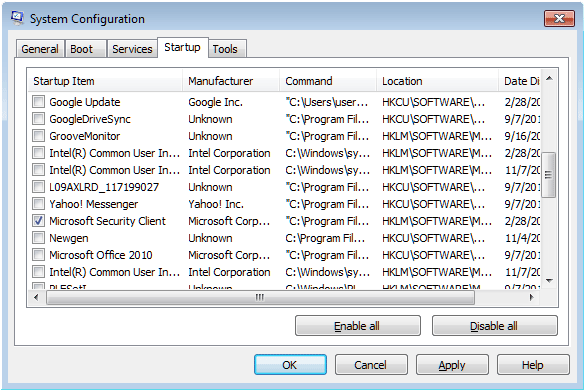Sort by the Manufacturer column header
The image size is (585, 391).
coord(231,81)
